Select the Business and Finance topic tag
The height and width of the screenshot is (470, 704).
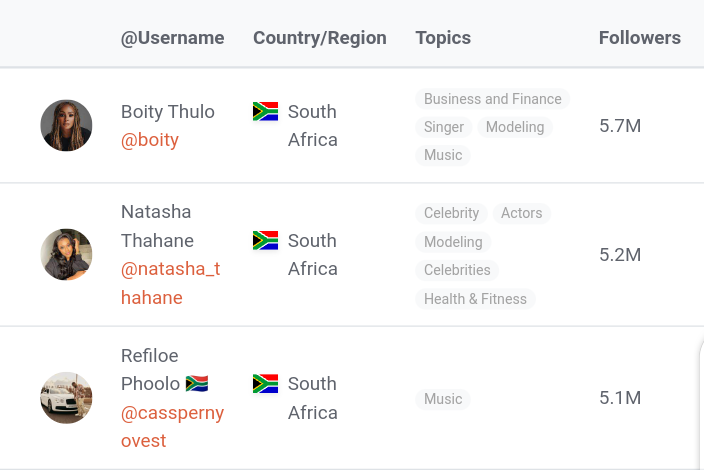(493, 99)
